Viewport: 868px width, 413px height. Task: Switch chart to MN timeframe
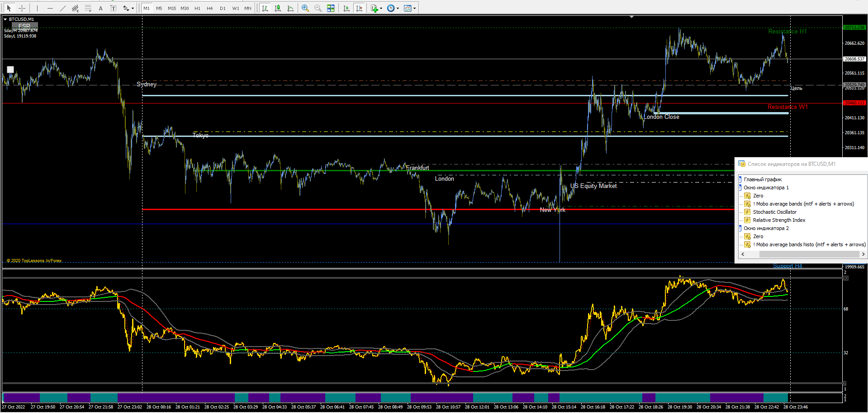[248, 8]
